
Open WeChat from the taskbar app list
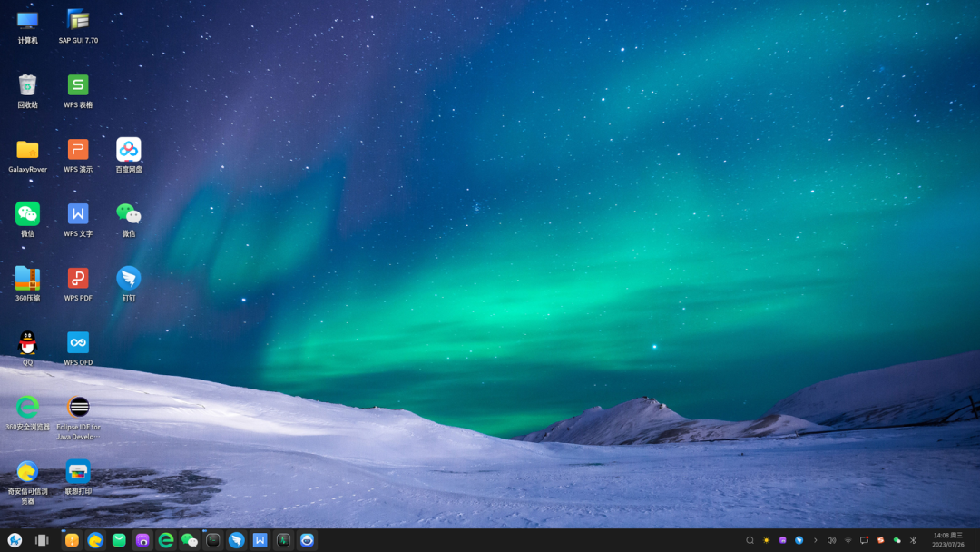click(190, 540)
